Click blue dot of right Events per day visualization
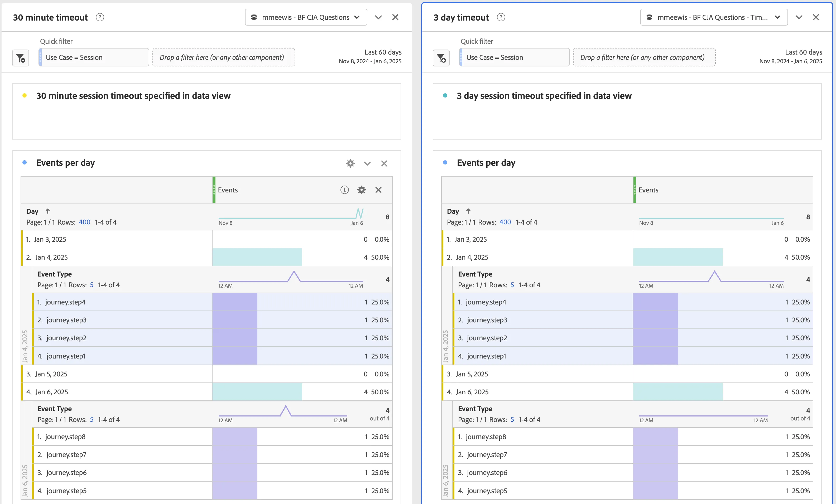The width and height of the screenshot is (836, 504). click(x=445, y=162)
